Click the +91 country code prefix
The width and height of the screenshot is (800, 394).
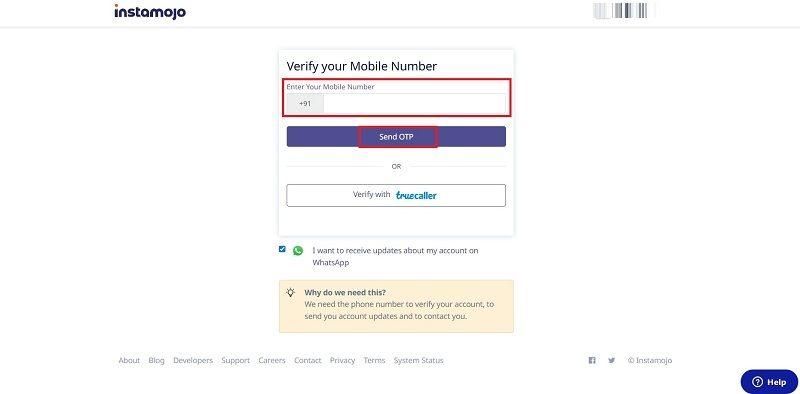(305, 104)
